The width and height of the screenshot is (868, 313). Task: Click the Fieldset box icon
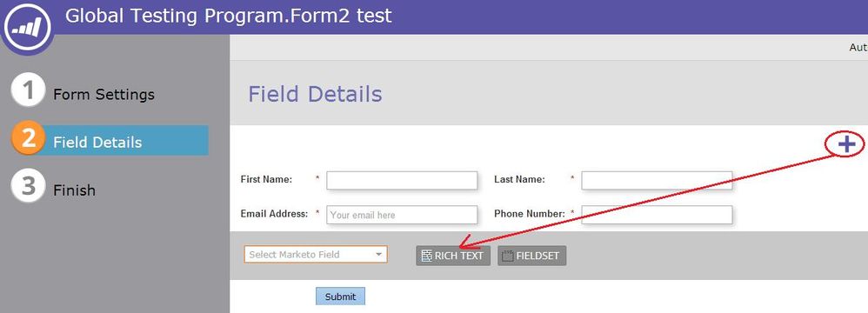pos(507,256)
